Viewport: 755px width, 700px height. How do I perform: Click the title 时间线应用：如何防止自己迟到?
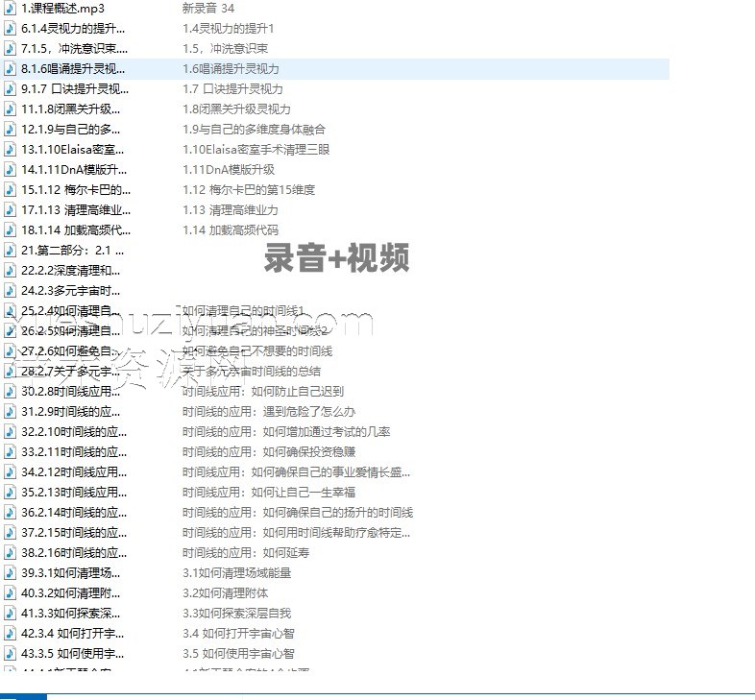[263, 392]
